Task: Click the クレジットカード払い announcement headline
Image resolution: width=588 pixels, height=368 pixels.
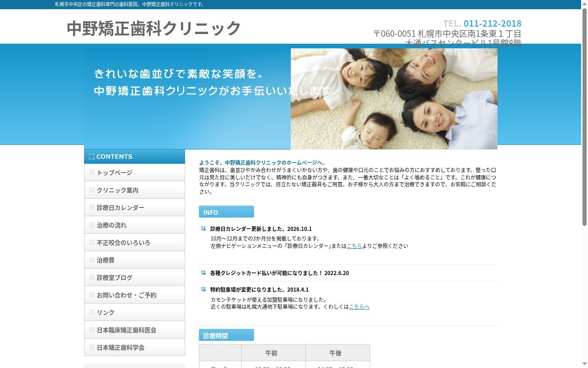Action: pos(279,273)
